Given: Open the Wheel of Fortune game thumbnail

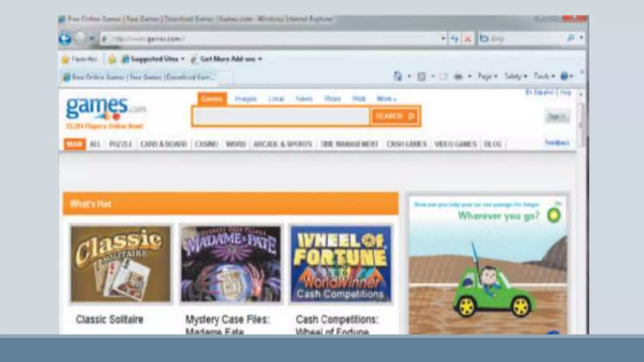Looking at the screenshot, I should pyautogui.click(x=341, y=264).
